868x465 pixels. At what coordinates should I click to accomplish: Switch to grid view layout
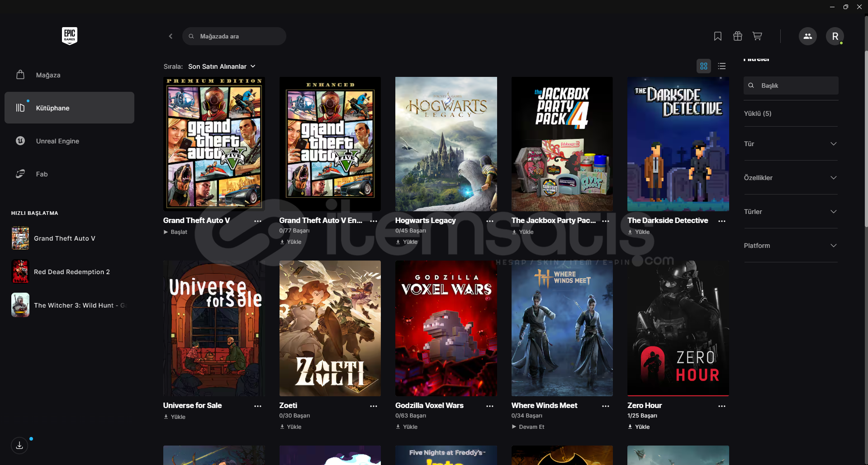(704, 66)
